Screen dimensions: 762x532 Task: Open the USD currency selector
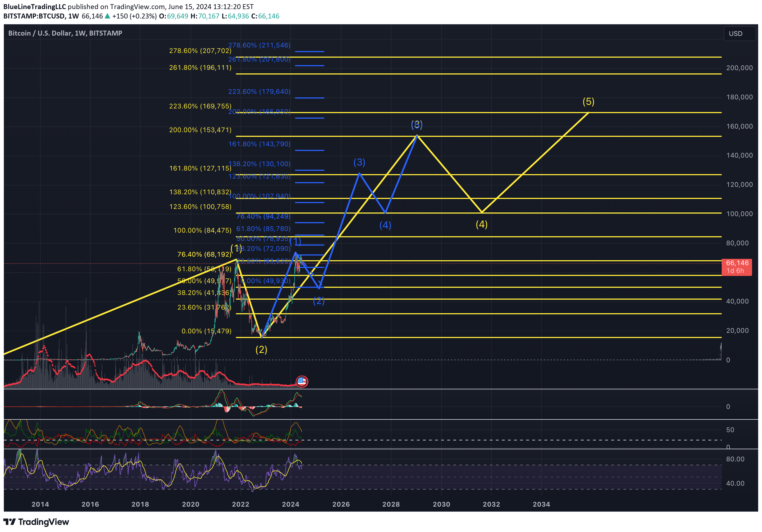(x=739, y=33)
